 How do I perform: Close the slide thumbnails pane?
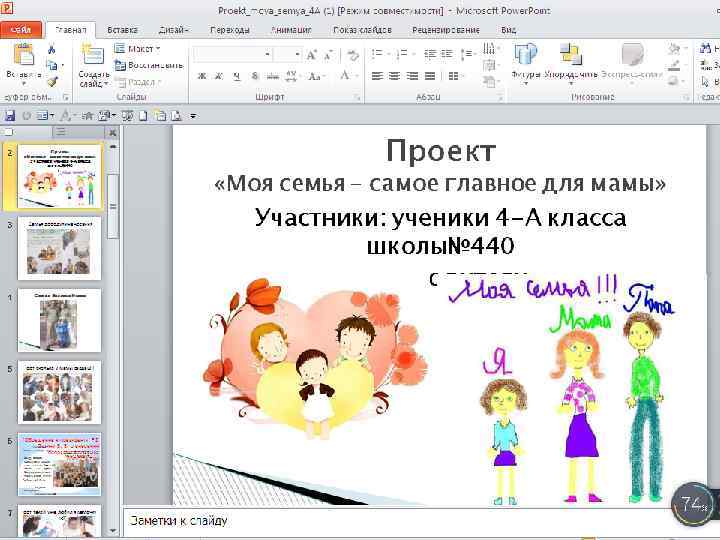click(112, 131)
